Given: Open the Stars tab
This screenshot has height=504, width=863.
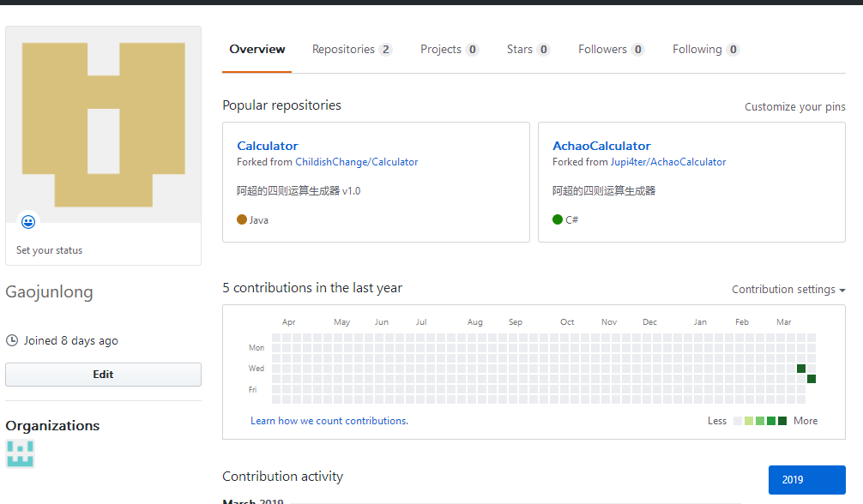Looking at the screenshot, I should pos(528,50).
